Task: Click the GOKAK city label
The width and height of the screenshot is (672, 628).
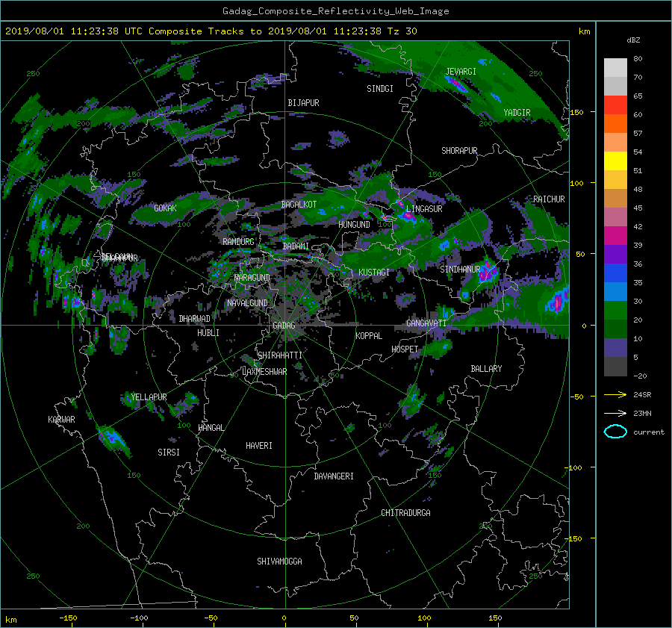Action: click(x=166, y=208)
